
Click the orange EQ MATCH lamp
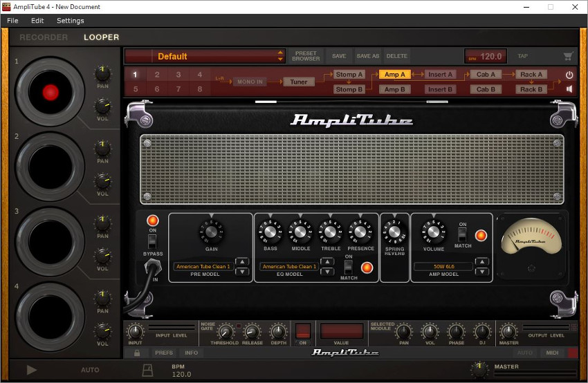click(367, 267)
